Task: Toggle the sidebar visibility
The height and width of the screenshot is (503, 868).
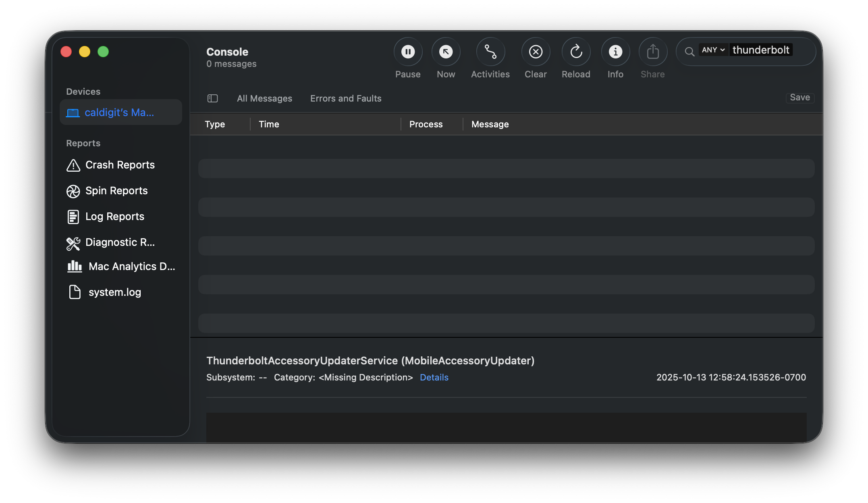Action: pos(212,98)
